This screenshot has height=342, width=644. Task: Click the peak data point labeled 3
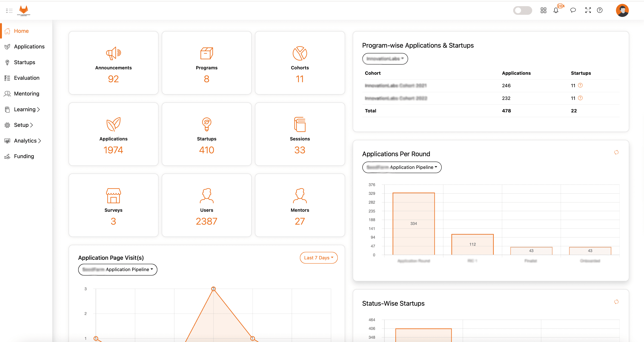click(x=213, y=289)
